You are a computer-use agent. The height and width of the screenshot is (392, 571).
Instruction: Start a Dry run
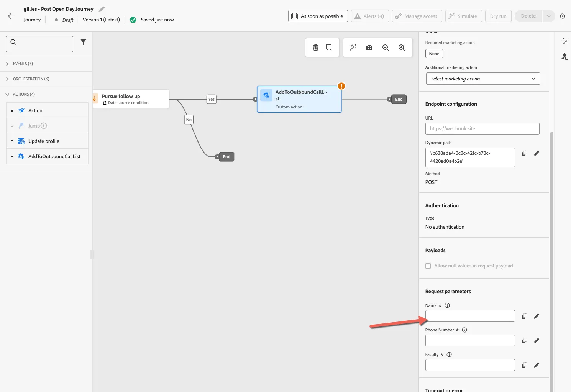[x=498, y=16]
